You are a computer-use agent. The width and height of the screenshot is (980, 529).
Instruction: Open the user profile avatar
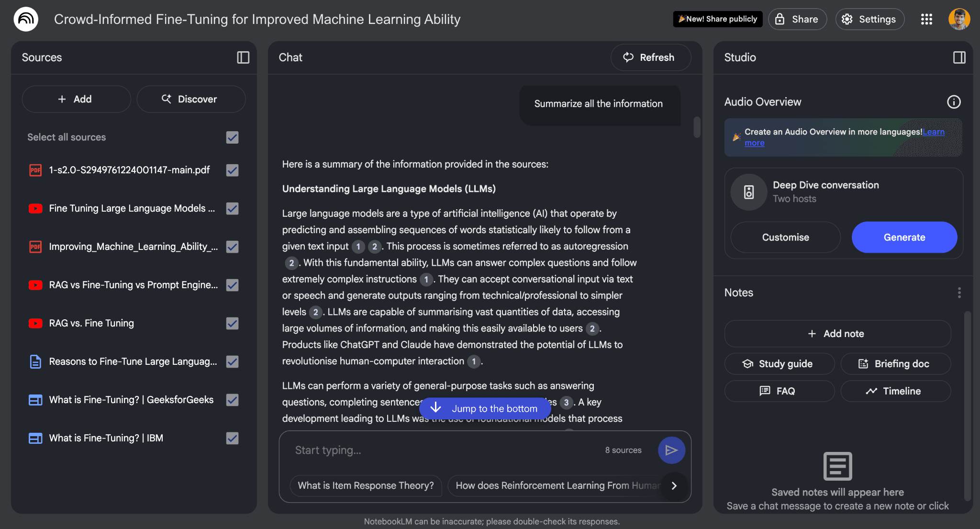[959, 19]
